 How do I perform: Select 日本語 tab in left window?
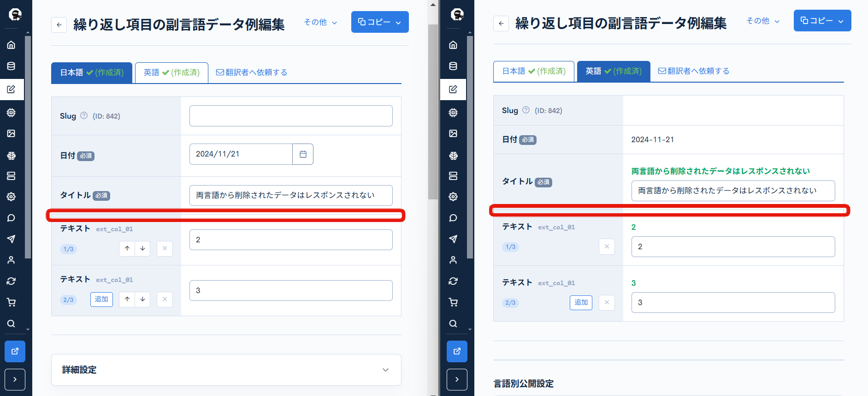[x=92, y=72]
